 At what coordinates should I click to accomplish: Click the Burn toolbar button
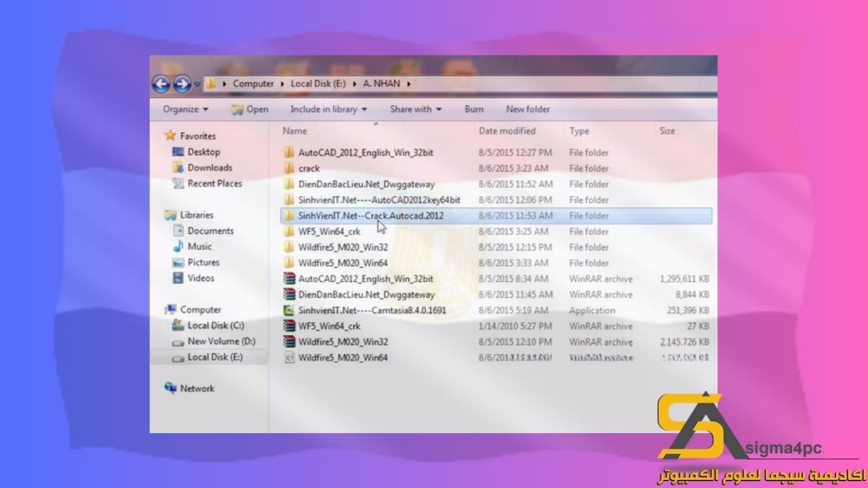point(474,109)
